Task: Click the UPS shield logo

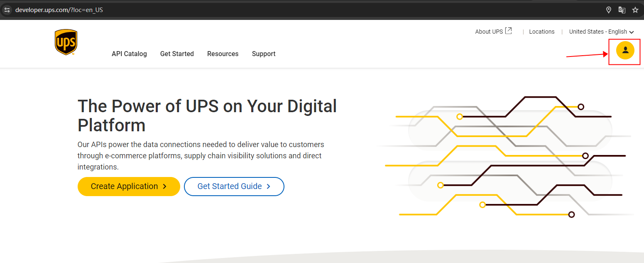Action: point(66,42)
